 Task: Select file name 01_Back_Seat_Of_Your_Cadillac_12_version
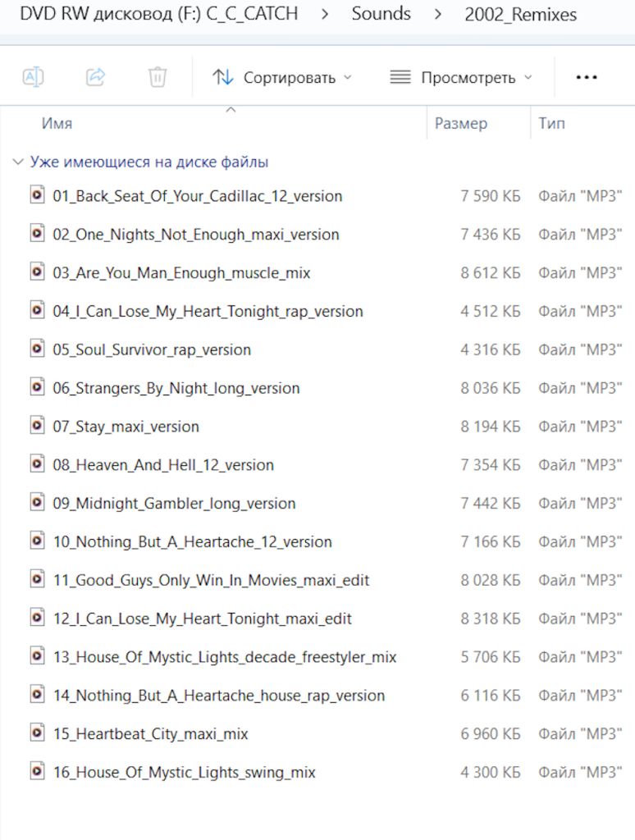tap(197, 196)
